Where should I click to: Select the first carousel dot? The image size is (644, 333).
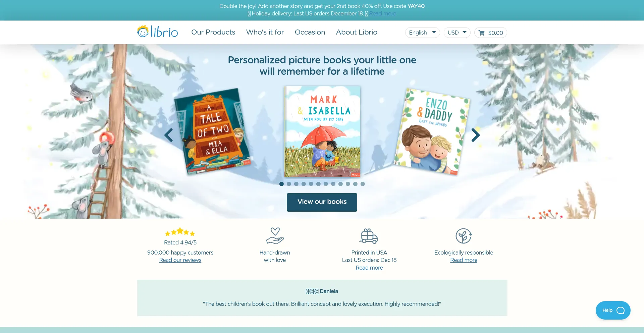[281, 184]
